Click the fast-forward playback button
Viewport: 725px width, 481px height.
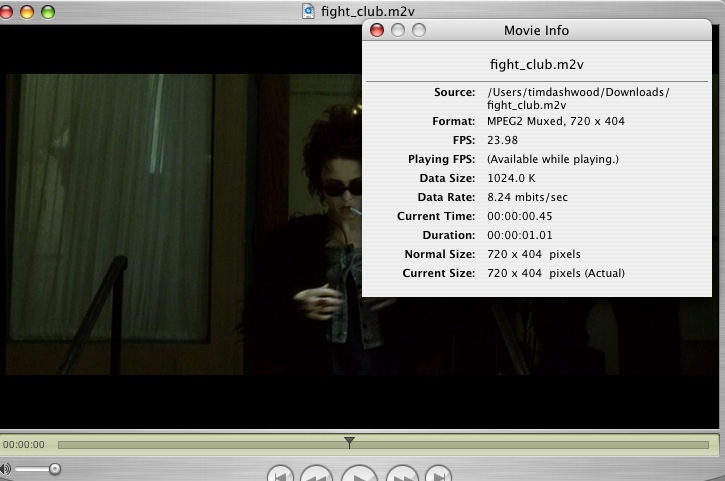click(x=402, y=475)
